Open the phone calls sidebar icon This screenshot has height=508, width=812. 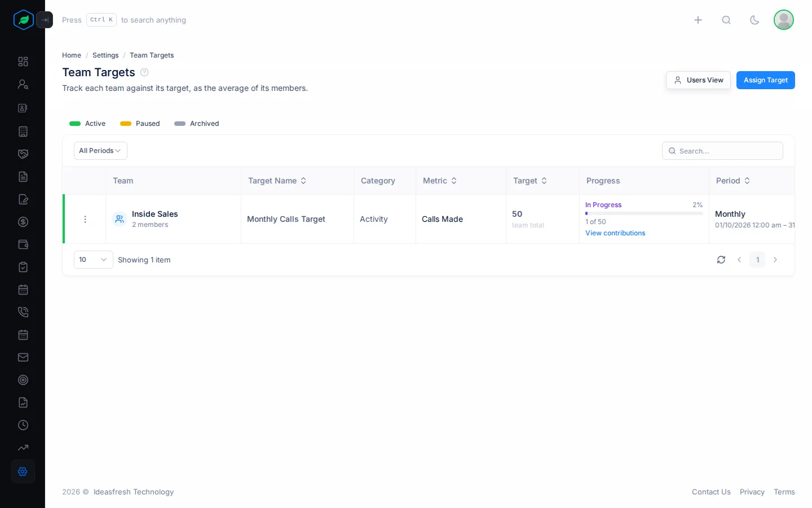tap(23, 312)
